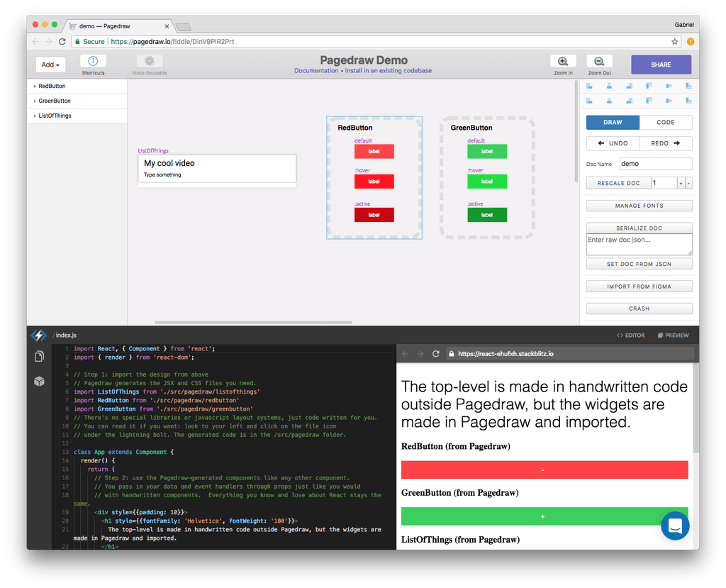Open the Intercom chat bubble

pyautogui.click(x=675, y=526)
